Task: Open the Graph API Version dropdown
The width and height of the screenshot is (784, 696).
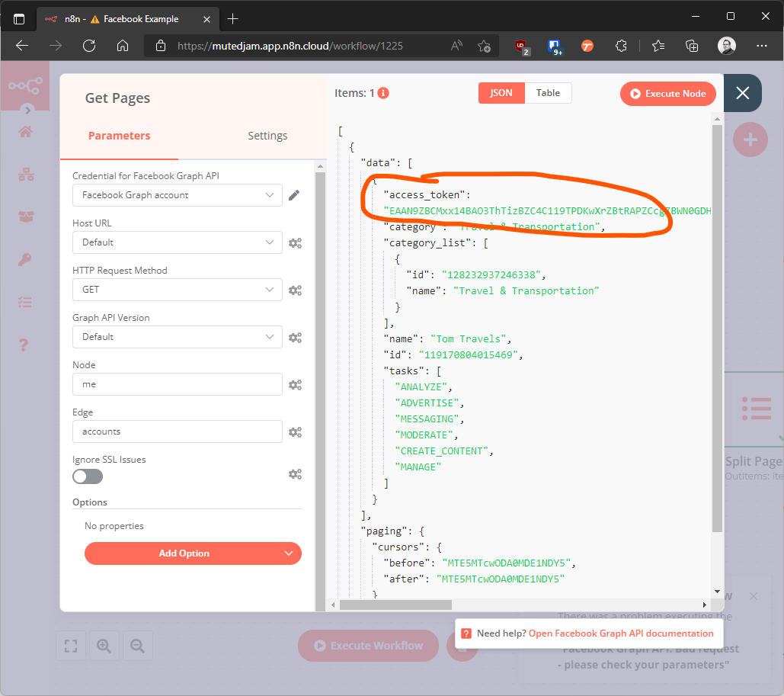Action: (177, 337)
